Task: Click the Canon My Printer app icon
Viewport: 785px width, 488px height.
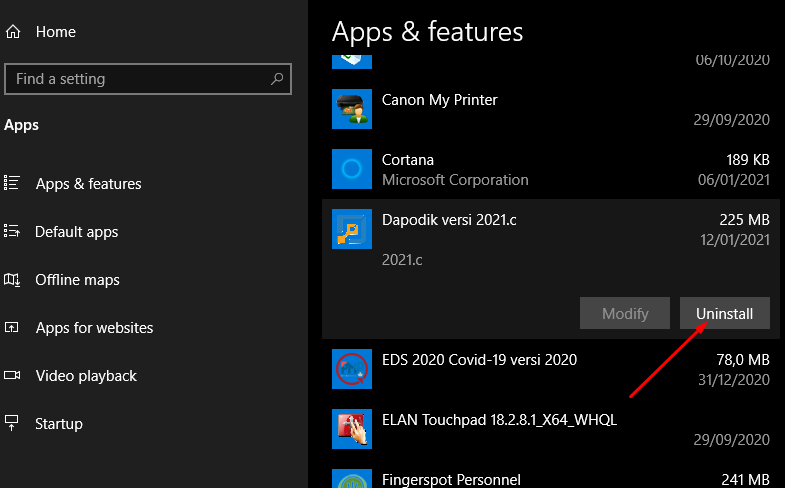Action: pyautogui.click(x=352, y=109)
